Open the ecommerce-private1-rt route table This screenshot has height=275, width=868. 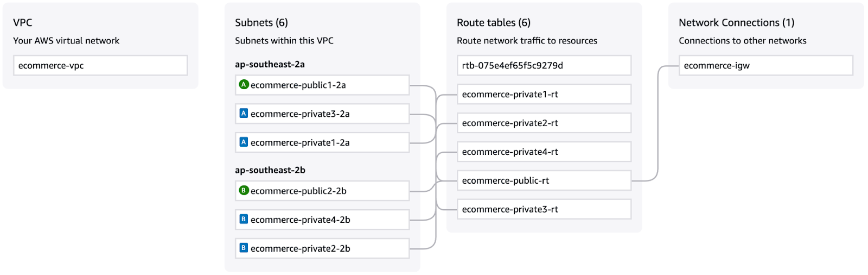coord(544,95)
